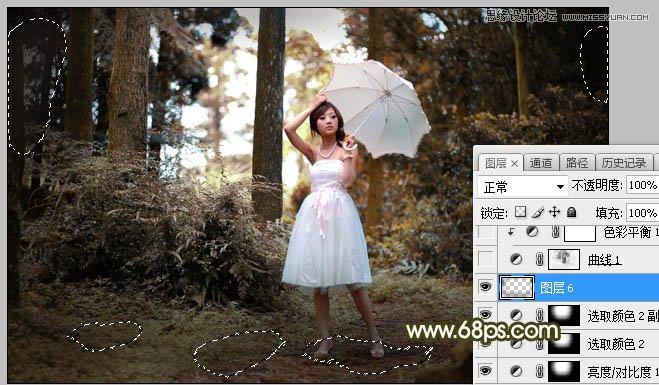Open the 路径 (Paths) tab
This screenshot has width=659, height=385.
[577, 163]
